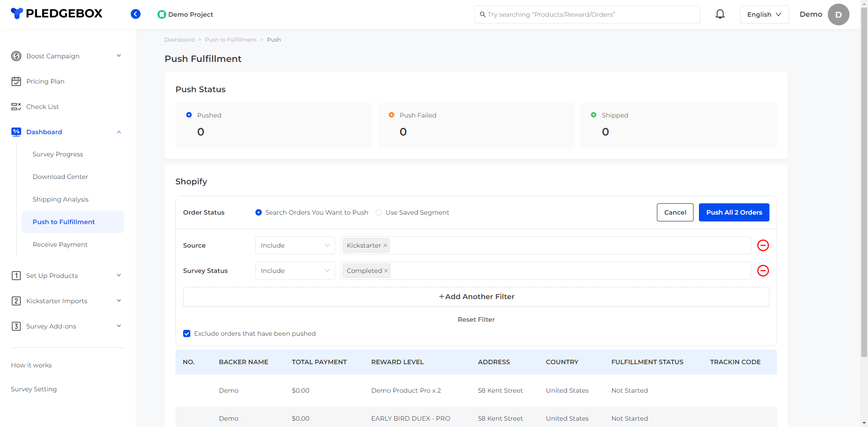The height and width of the screenshot is (427, 868).
Task: Remove the Survey Status filter row
Action: 763,271
